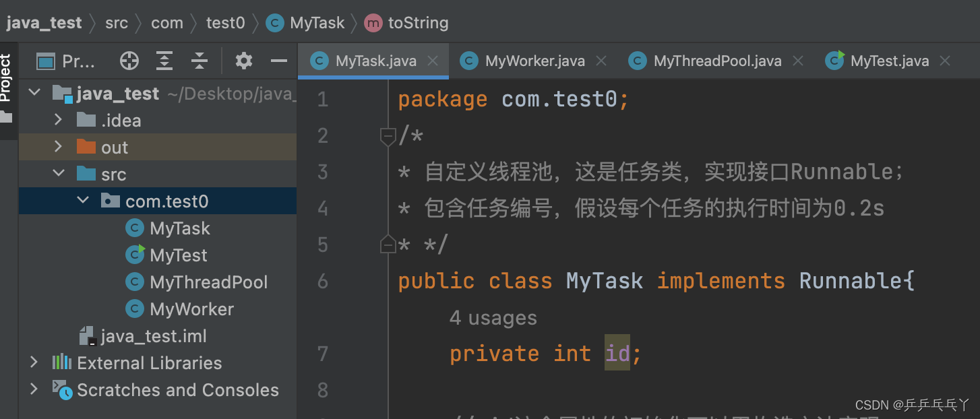This screenshot has height=419, width=980.
Task: Select the MyThreadPool class icon
Action: (135, 282)
